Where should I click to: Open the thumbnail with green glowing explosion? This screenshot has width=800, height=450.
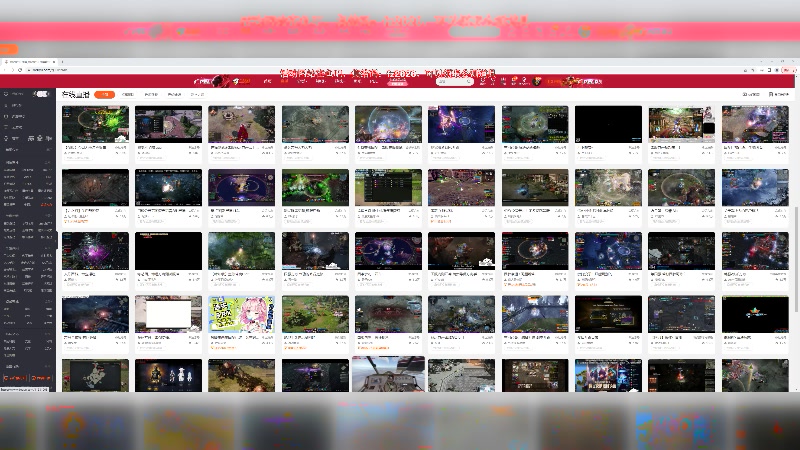click(x=95, y=124)
